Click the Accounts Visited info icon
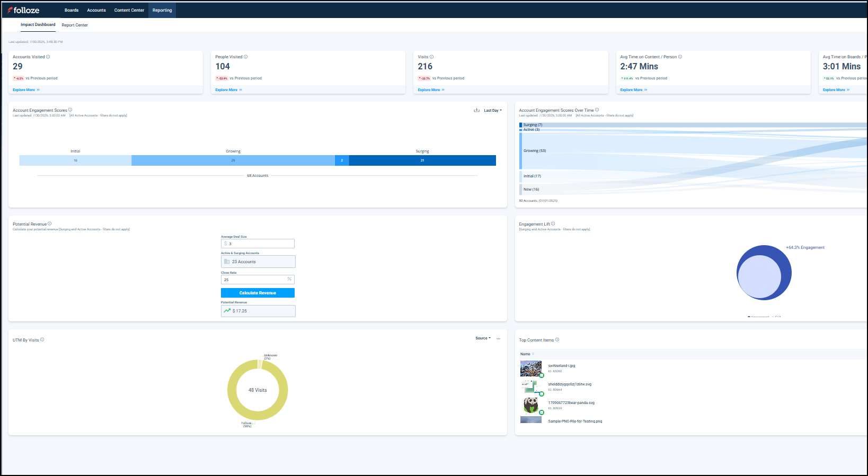The image size is (868, 476). click(x=48, y=57)
